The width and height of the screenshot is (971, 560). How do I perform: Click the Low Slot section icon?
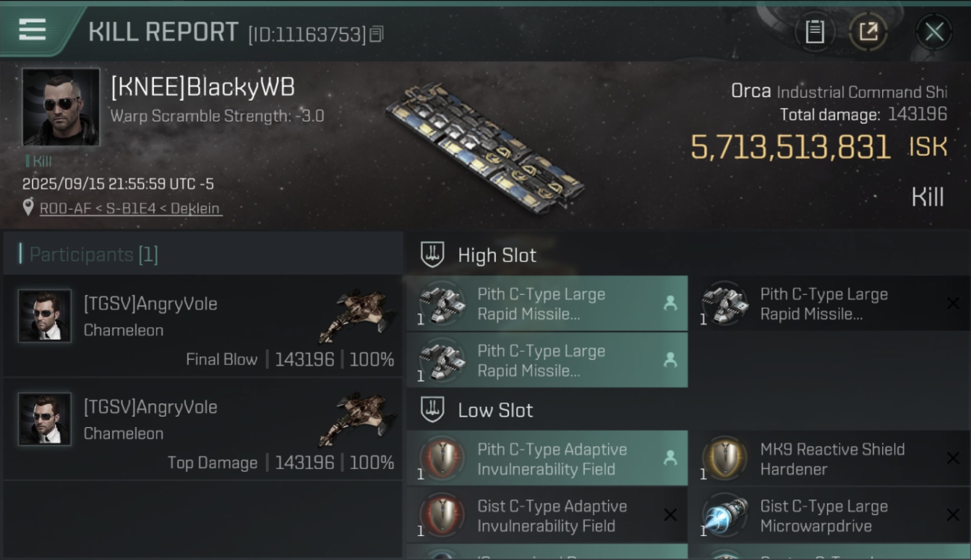432,410
